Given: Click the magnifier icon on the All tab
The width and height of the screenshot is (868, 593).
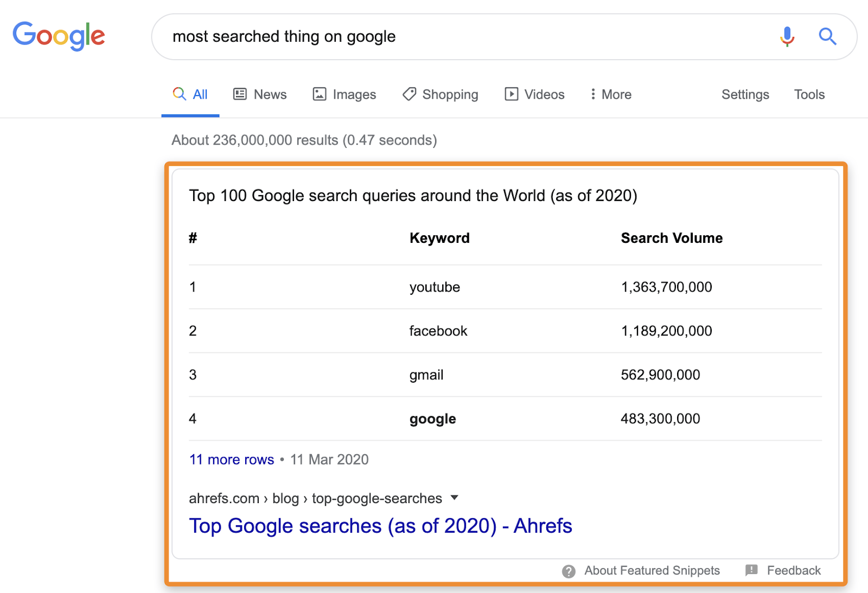Looking at the screenshot, I should click(x=179, y=94).
